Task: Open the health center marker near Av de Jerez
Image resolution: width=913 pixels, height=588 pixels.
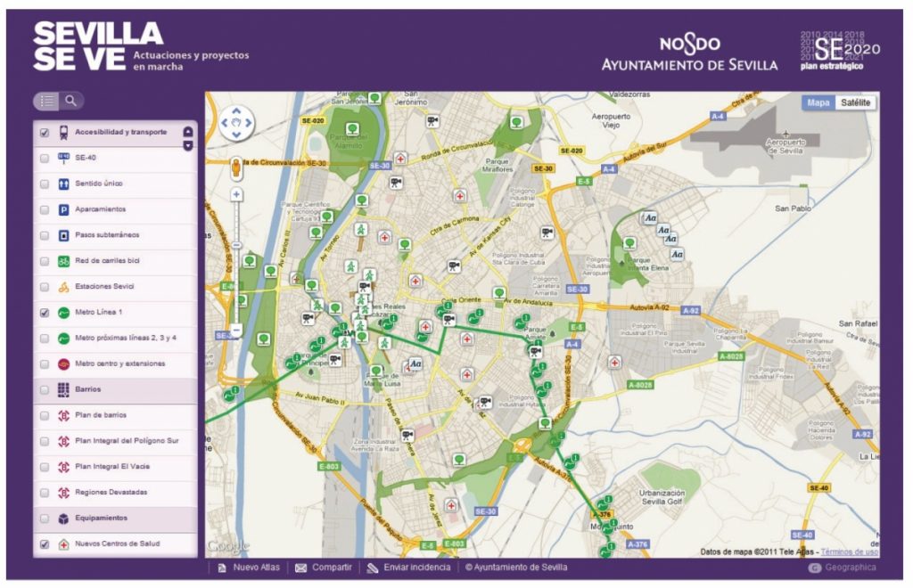Action: click(x=451, y=505)
